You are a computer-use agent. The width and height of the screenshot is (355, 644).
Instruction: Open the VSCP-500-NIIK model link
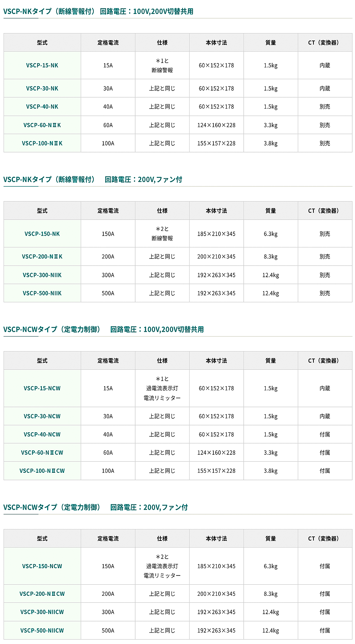click(42, 293)
